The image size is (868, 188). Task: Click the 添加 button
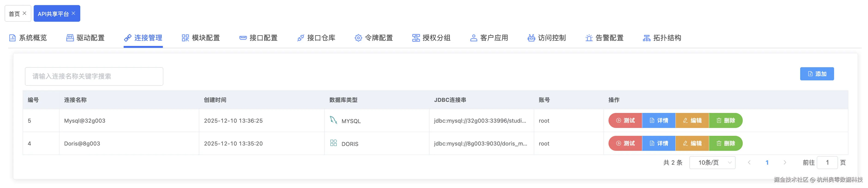(x=817, y=74)
